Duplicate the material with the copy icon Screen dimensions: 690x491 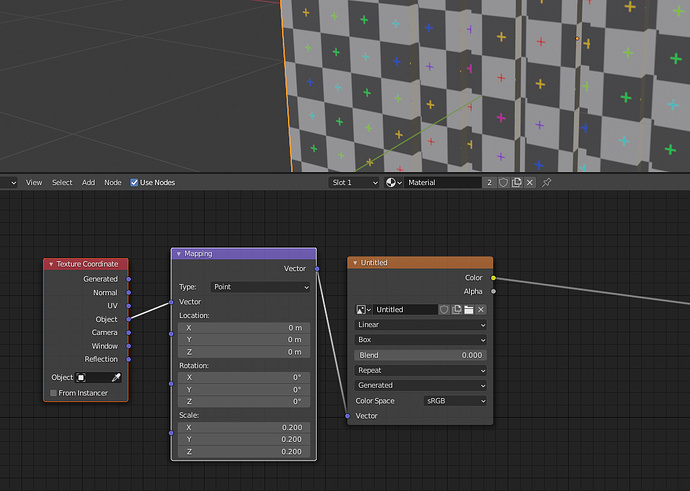point(517,182)
